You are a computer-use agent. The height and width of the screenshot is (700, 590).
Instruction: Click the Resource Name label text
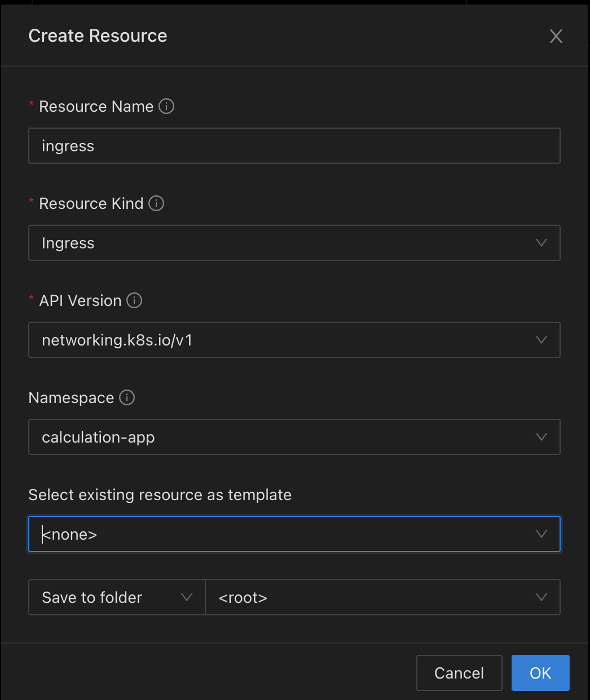pyautogui.click(x=96, y=106)
